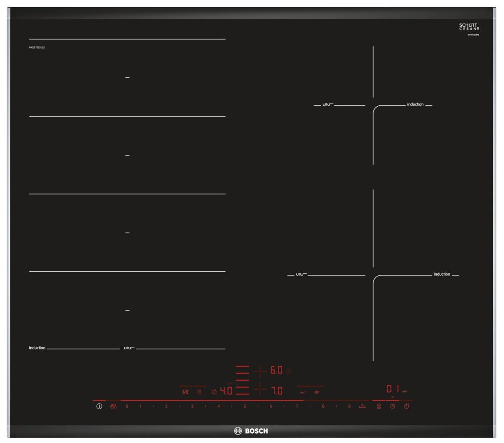The image size is (504, 443).
Task: Select the flex zone showing 4.0
Action: [226, 391]
